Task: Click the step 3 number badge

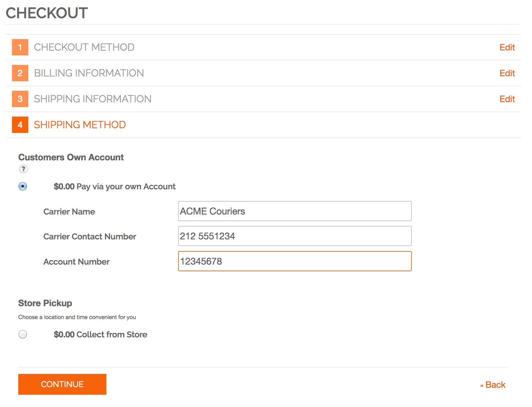Action: 20,99
